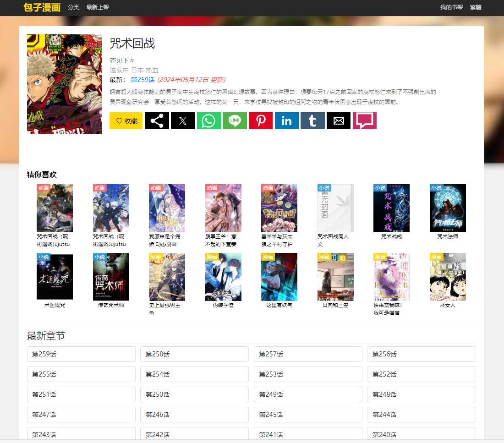This screenshot has width=504, height=443.
Task: Open the 分类 menu item
Action: [73, 7]
